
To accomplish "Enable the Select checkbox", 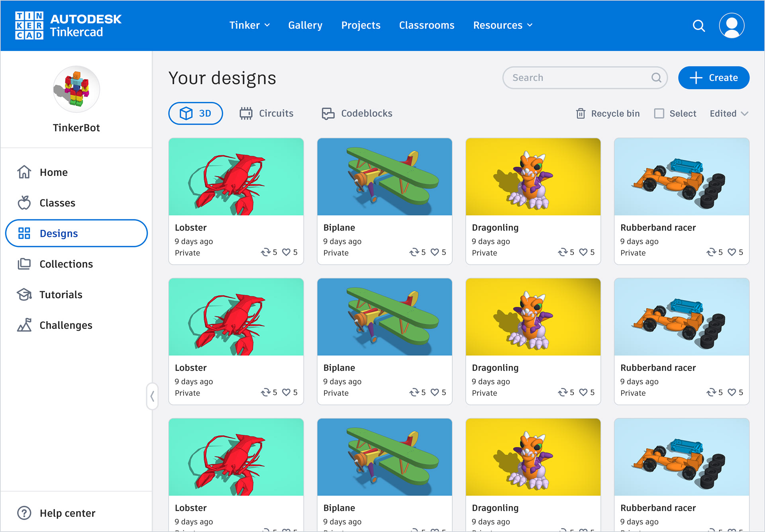I will tap(659, 113).
